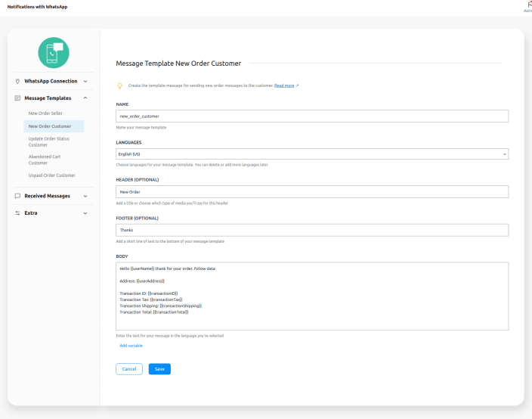
Task: Open Unpaid Order Customer template
Action: point(51,175)
